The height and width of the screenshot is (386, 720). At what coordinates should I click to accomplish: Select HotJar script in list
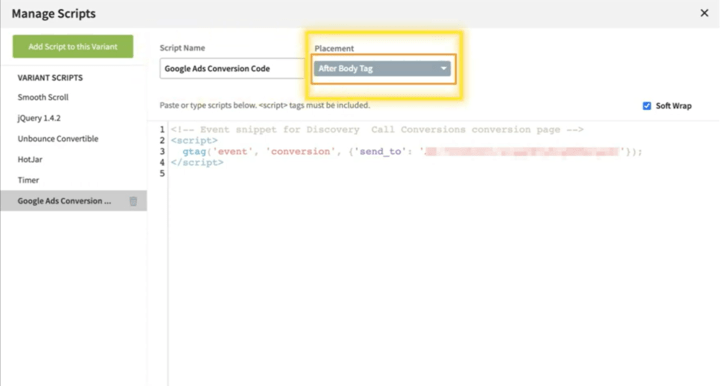click(30, 159)
